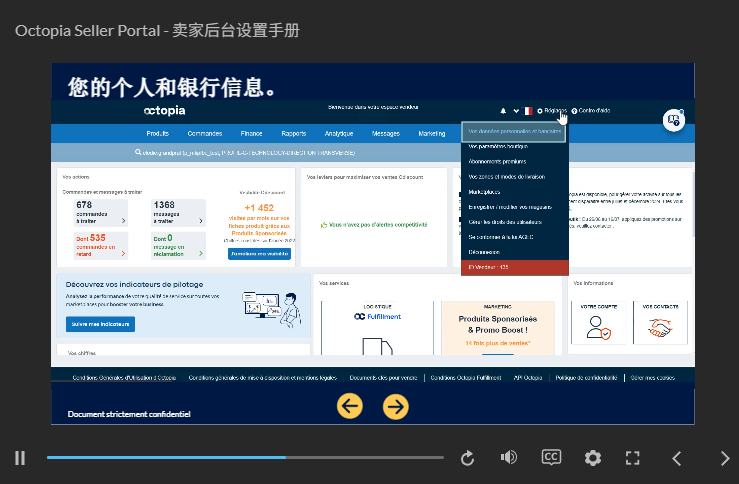Open the Messages menu

coord(386,133)
